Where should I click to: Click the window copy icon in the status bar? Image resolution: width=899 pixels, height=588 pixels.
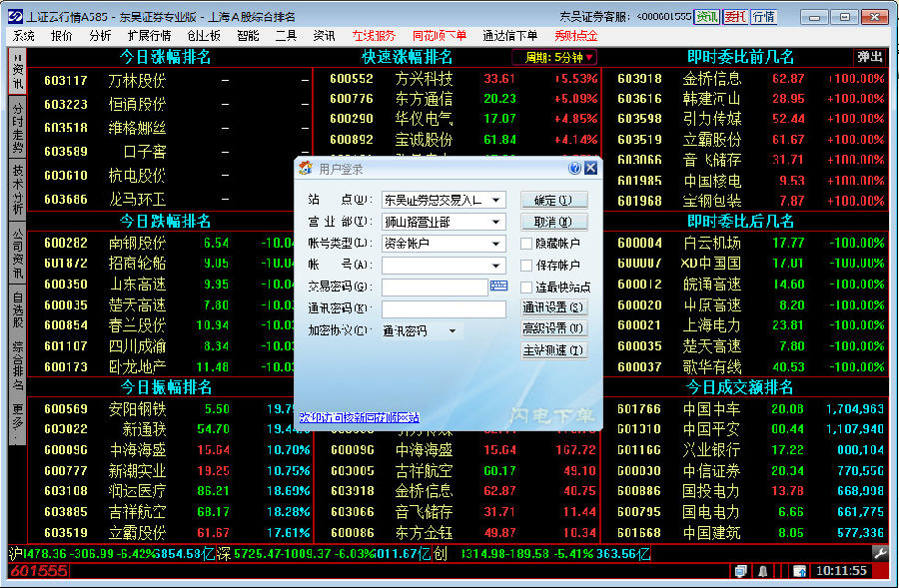pos(741,571)
